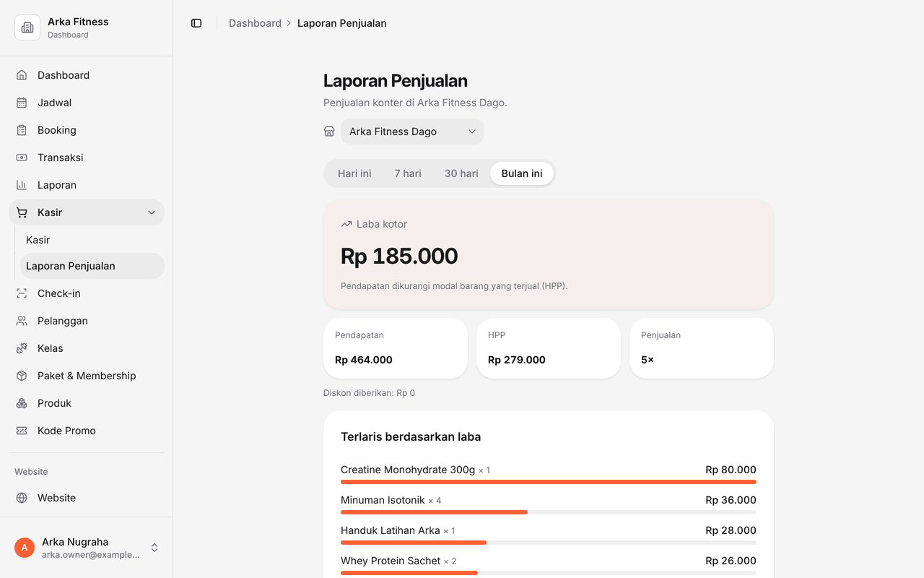Click the trending-up icon next to Laba kotor
The height and width of the screenshot is (578, 924).
pyautogui.click(x=346, y=224)
